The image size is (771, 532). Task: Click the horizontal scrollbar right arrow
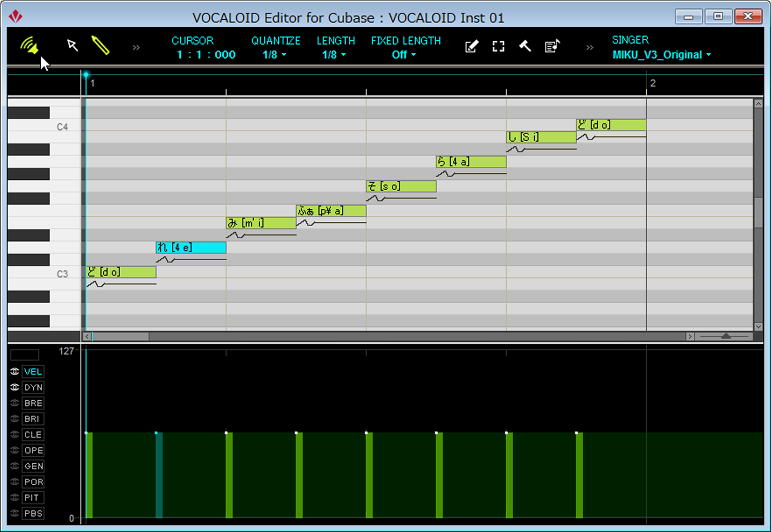coord(690,336)
